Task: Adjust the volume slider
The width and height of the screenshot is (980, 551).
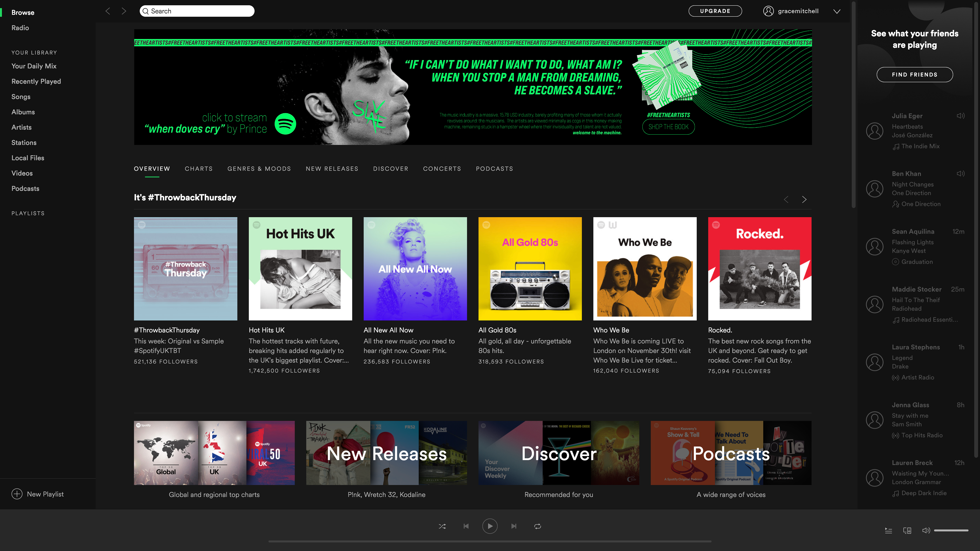Action: tap(951, 531)
